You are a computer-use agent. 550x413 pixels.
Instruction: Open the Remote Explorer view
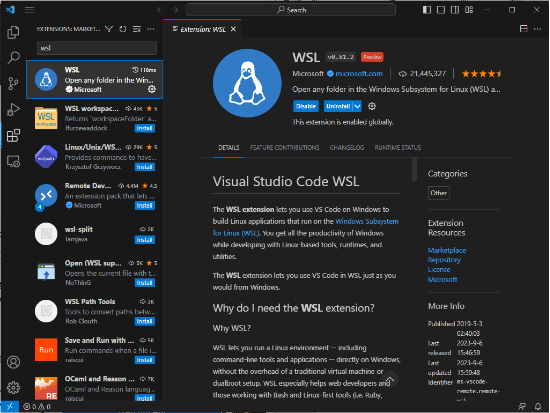point(13,161)
